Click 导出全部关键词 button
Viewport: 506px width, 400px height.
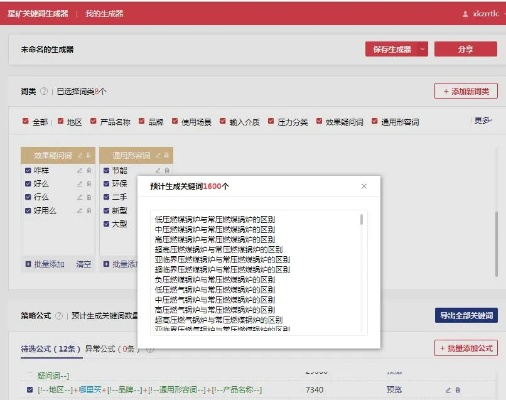[x=466, y=315]
